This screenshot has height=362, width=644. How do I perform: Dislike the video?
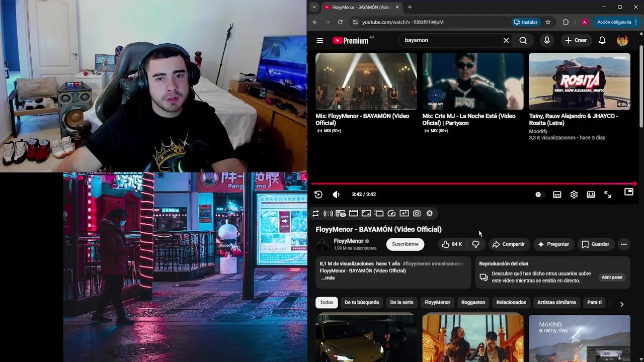click(x=475, y=244)
